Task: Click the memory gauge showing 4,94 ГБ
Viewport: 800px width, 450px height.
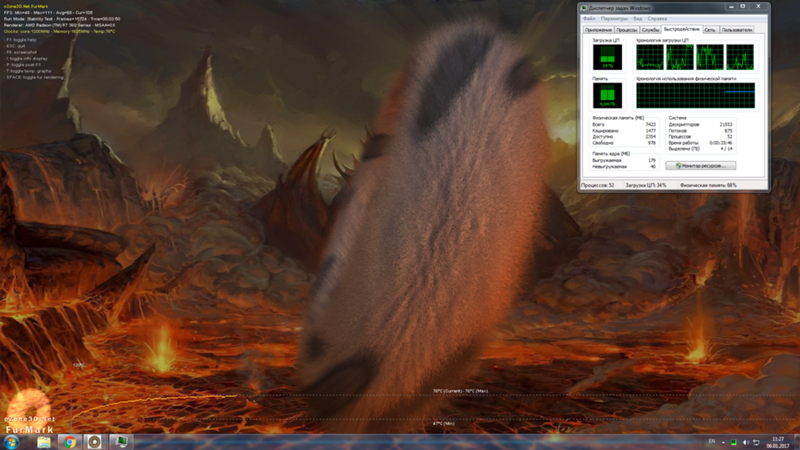Action: [607, 95]
